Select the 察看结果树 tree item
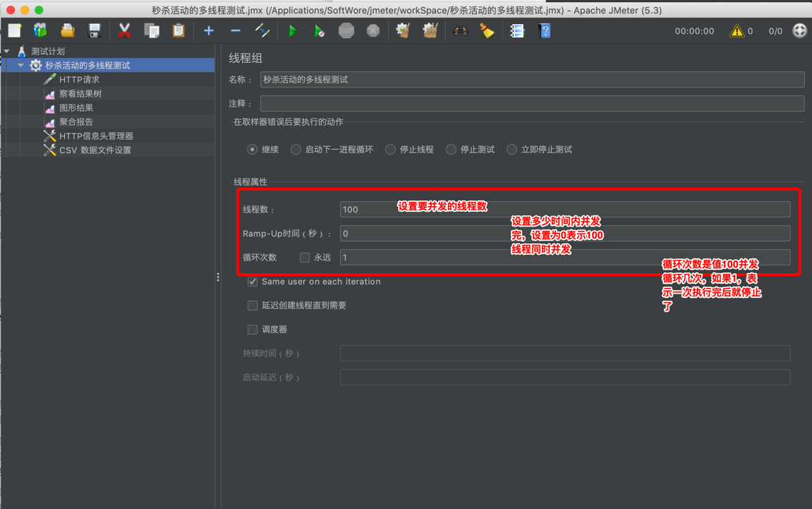Screen dimensions: 812x509 point(80,93)
